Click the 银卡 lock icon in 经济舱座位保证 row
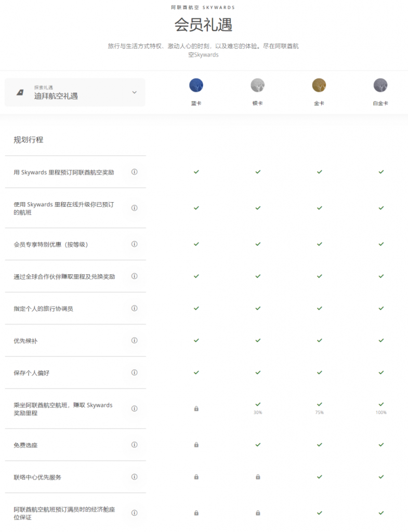Viewport: 408px width, 532px height. [258, 513]
